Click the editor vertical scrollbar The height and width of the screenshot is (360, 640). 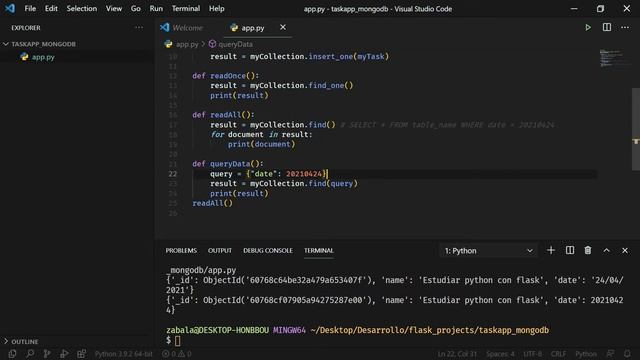[636, 129]
